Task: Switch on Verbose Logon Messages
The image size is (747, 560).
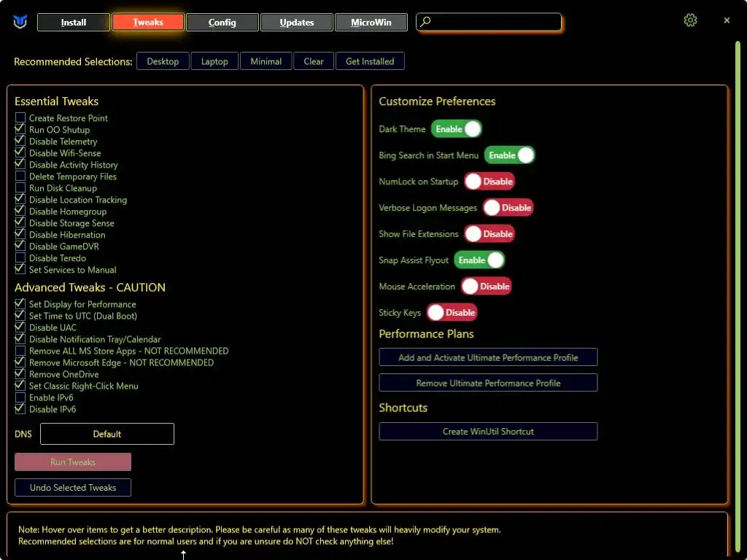Action: click(508, 208)
